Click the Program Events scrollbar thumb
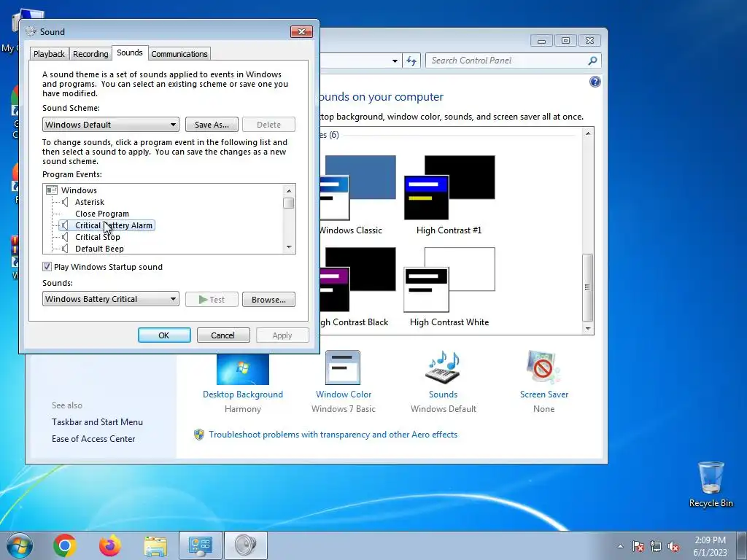 [x=288, y=203]
